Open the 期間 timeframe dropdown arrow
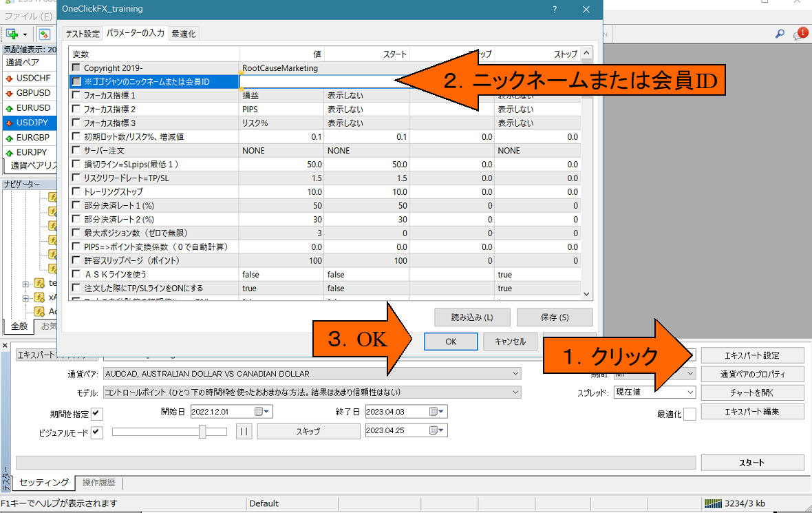This screenshot has height=513, width=812. pyautogui.click(x=690, y=374)
